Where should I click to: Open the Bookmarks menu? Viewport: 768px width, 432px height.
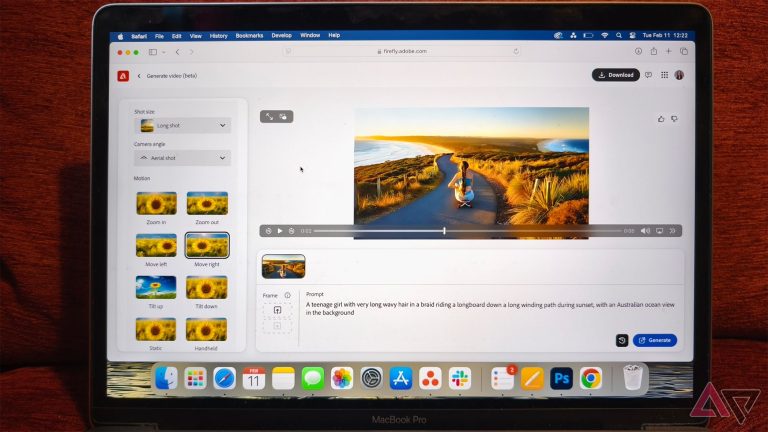point(249,36)
